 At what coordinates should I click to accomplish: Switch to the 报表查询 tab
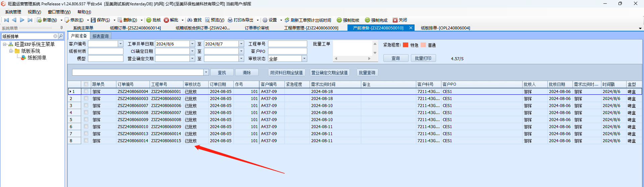pyautogui.click(x=100, y=36)
